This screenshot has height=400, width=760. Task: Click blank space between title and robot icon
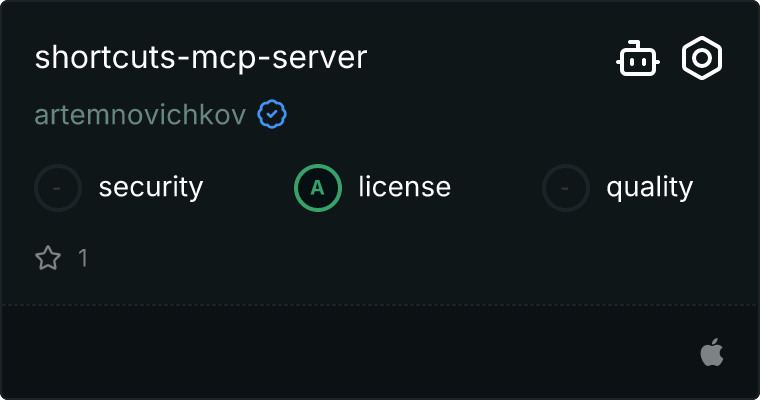click(490, 58)
